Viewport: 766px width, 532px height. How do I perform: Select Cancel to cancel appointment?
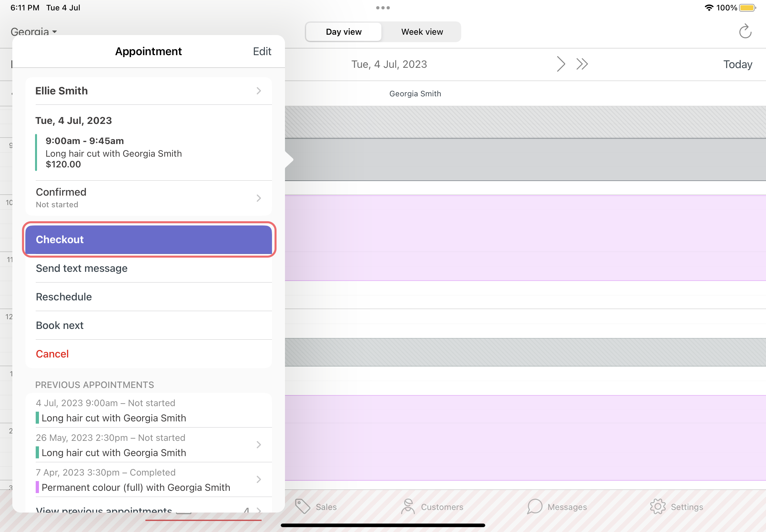52,354
